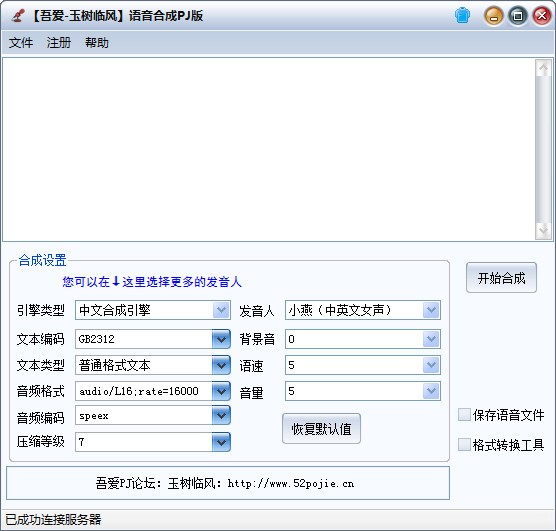The width and height of the screenshot is (556, 531).
Task: Open the 语速 speed dropdown
Action: point(431,365)
